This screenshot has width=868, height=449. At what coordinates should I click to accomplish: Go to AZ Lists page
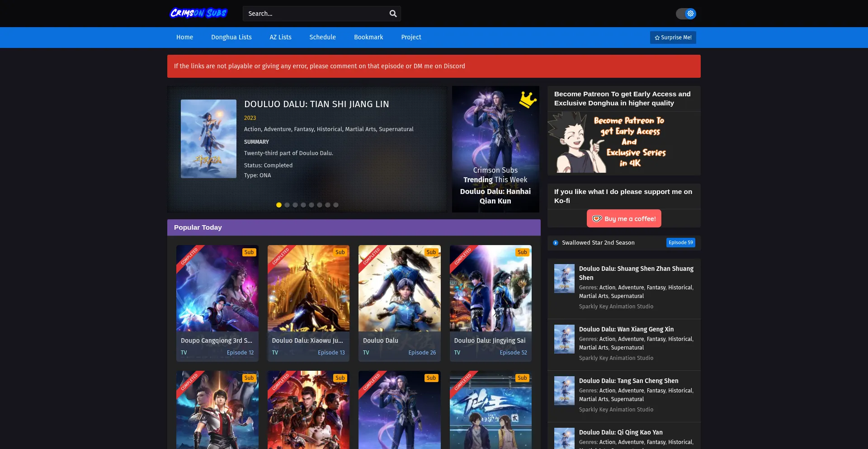coord(280,37)
